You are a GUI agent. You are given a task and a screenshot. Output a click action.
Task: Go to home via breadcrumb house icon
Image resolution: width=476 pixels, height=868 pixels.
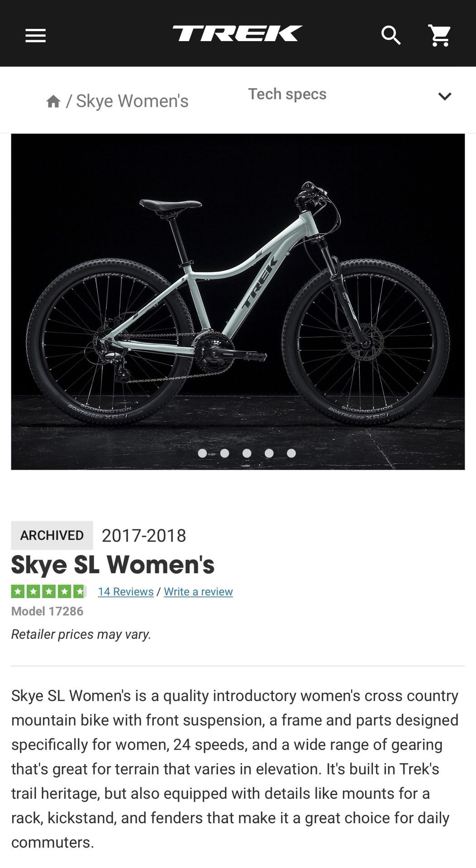coord(53,101)
